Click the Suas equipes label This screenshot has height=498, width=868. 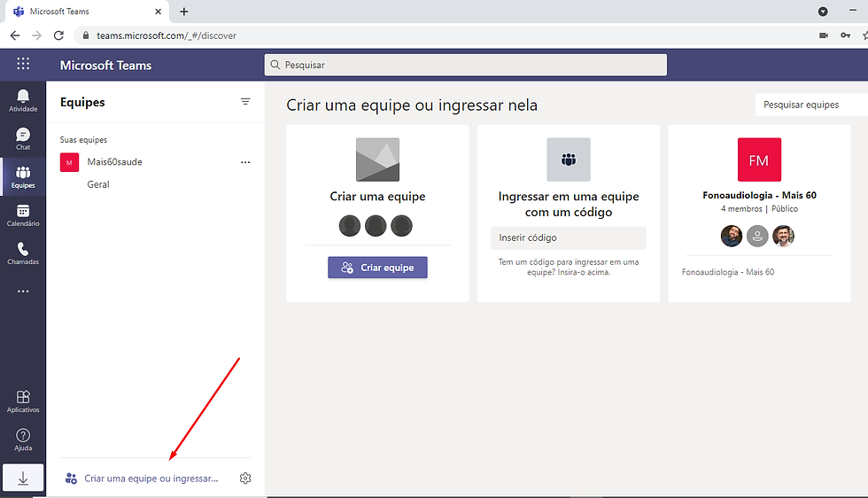[83, 140]
